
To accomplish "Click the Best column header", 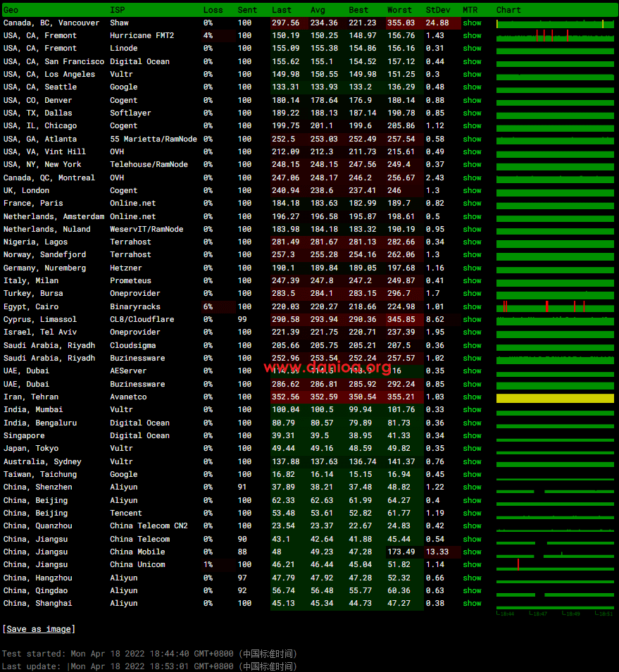I will 358,10.
